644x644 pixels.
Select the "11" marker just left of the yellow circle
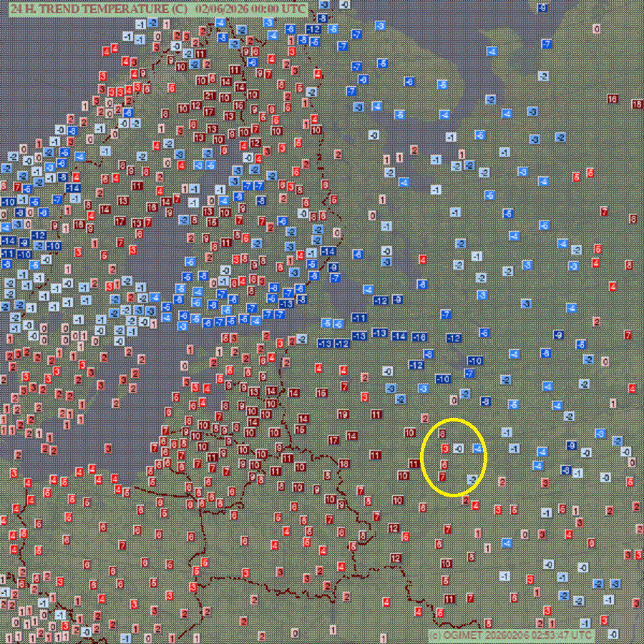(414, 464)
